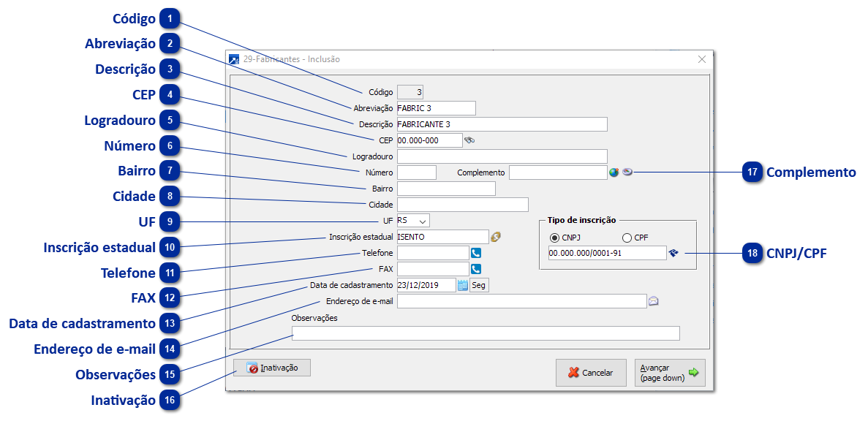Focus the Código field
Screen dimensions: 868x421
tap(410, 92)
